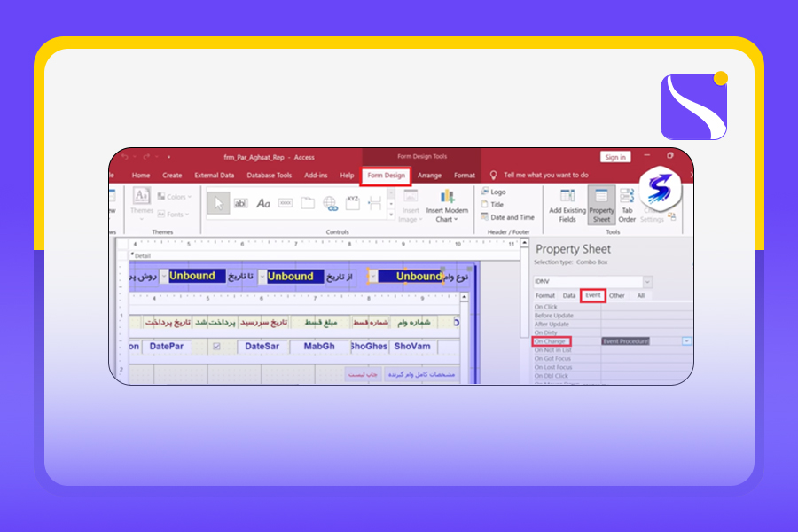Click the On Change event property label

tap(550, 341)
